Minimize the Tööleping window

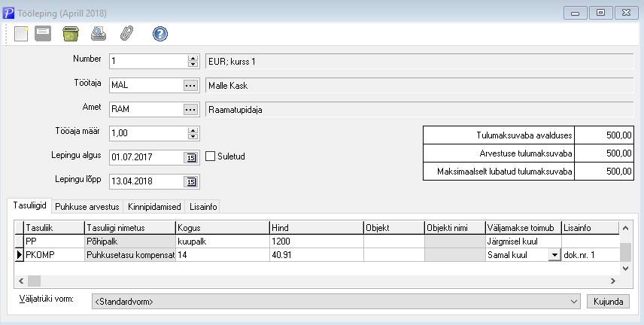point(575,13)
